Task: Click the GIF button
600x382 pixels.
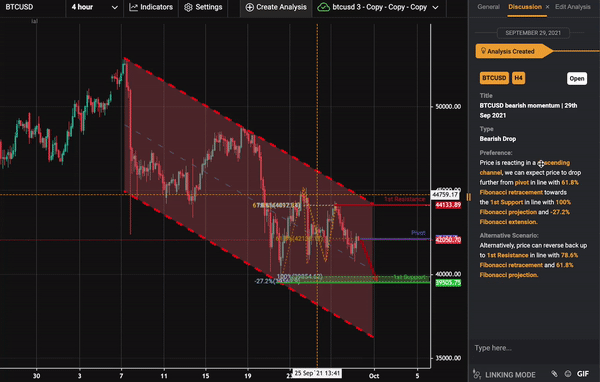Action: tap(583, 374)
